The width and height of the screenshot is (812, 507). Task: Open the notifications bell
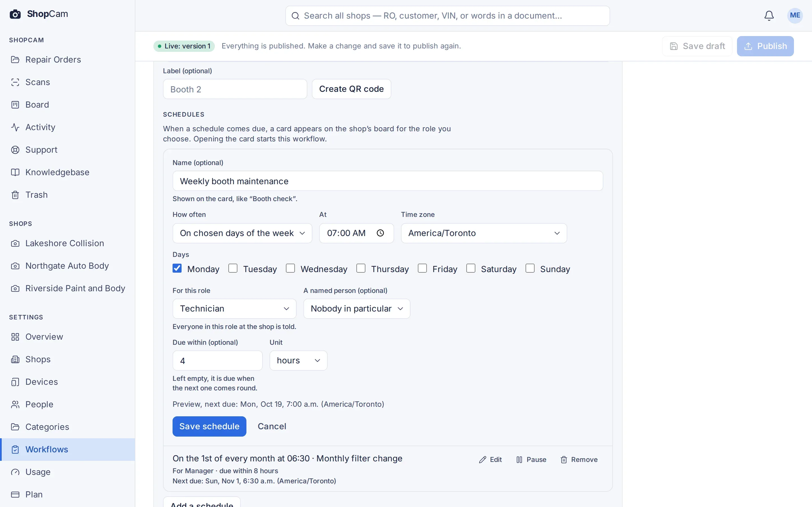tap(769, 15)
